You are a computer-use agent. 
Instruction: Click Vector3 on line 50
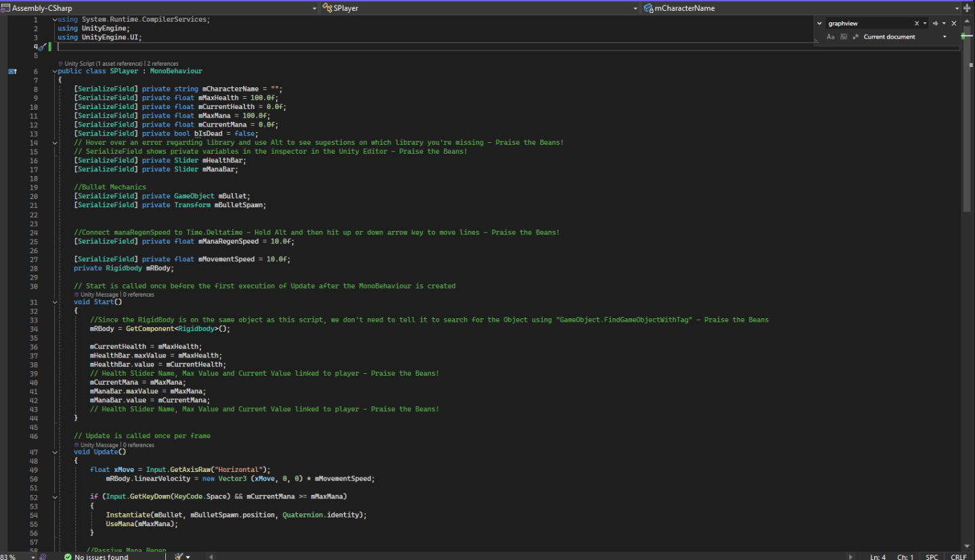(x=232, y=479)
